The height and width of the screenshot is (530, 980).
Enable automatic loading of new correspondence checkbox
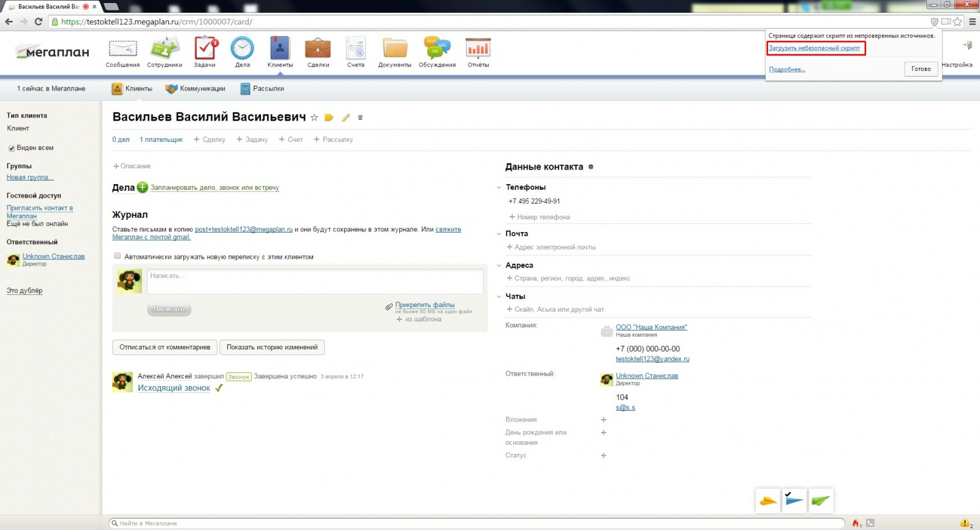pos(118,256)
